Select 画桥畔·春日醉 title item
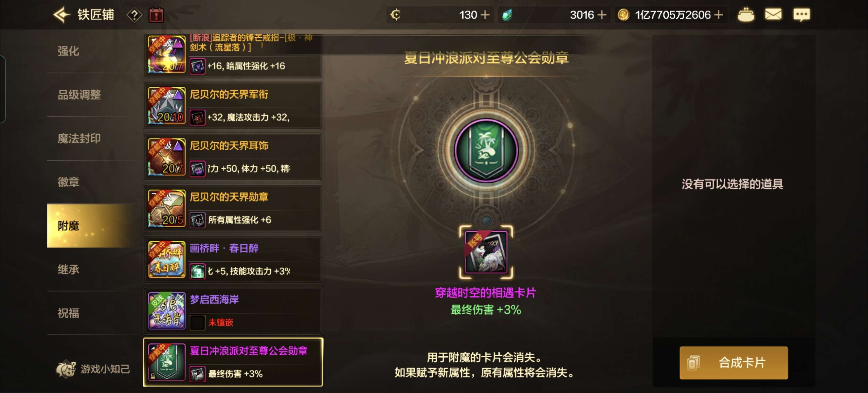868x393 pixels. [233, 259]
